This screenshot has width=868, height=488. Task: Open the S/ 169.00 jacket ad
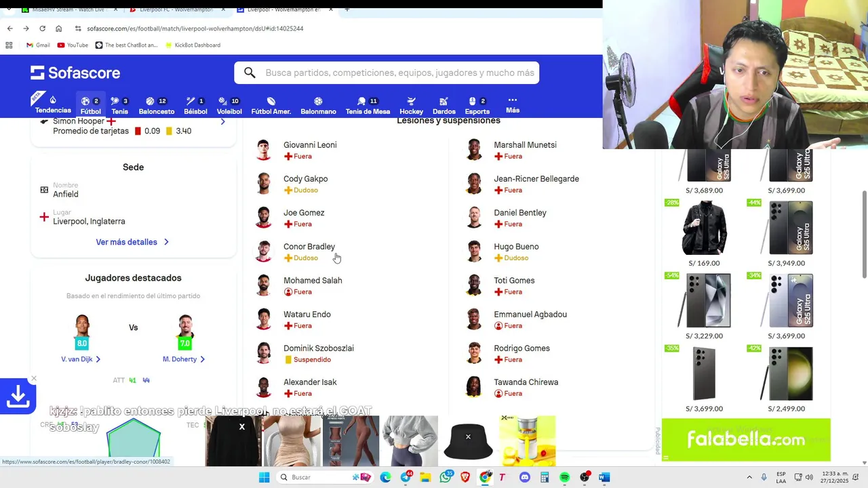click(704, 233)
